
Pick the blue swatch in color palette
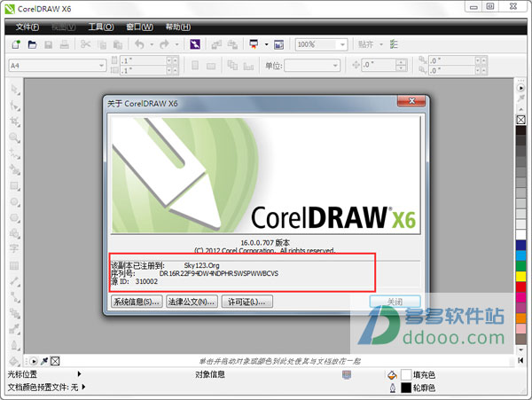(x=521, y=245)
